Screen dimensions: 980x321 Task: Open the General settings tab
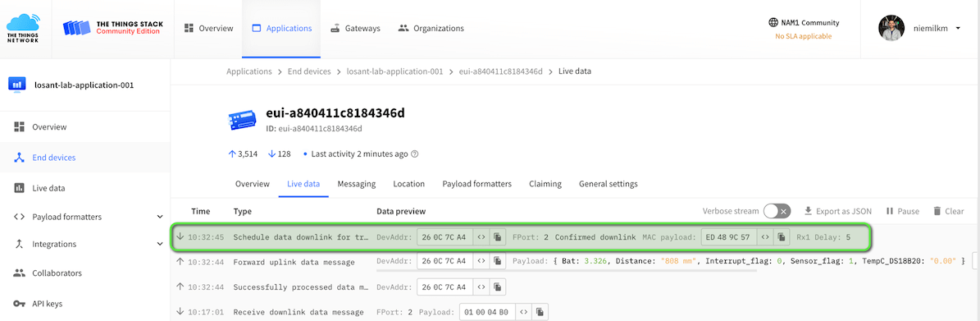click(609, 184)
